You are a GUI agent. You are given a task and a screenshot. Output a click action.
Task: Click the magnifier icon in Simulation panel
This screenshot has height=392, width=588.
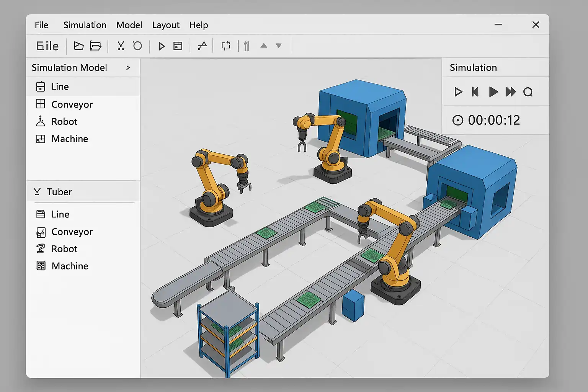coord(528,92)
